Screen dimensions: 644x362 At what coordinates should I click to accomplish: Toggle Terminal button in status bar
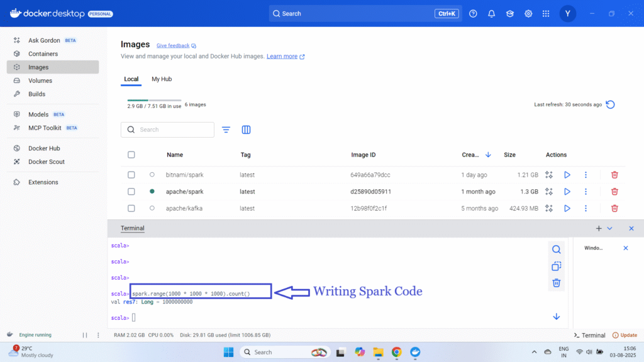pyautogui.click(x=589, y=335)
